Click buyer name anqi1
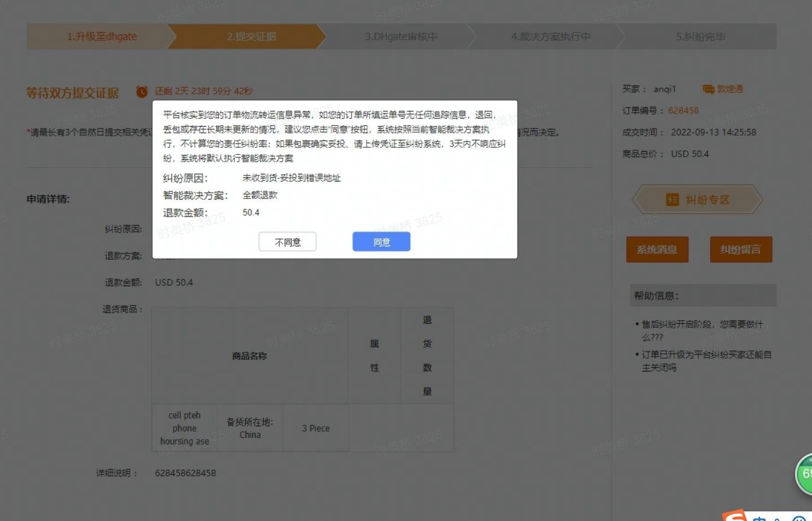 click(665, 89)
